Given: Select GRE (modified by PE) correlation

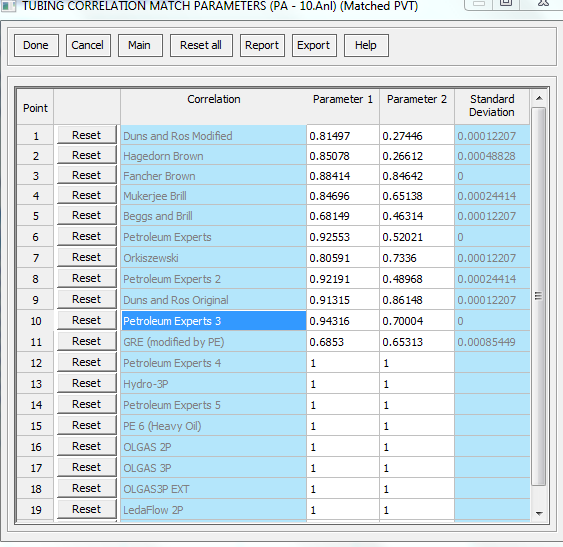Looking at the screenshot, I should pos(214,342).
